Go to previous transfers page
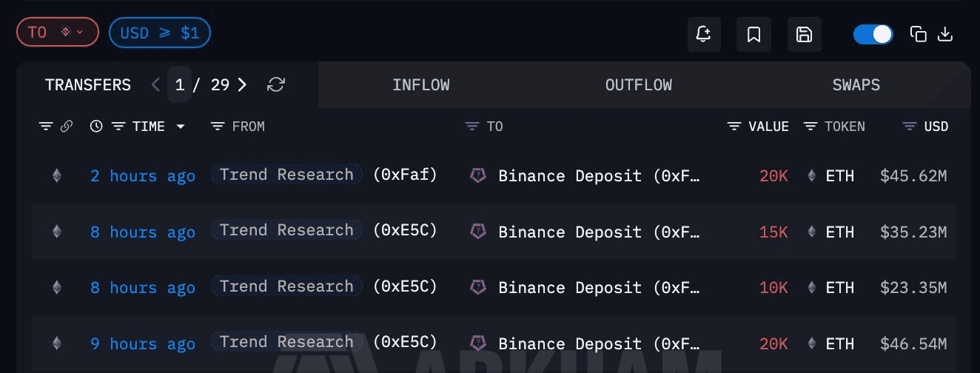Image resolution: width=980 pixels, height=373 pixels. (x=155, y=84)
